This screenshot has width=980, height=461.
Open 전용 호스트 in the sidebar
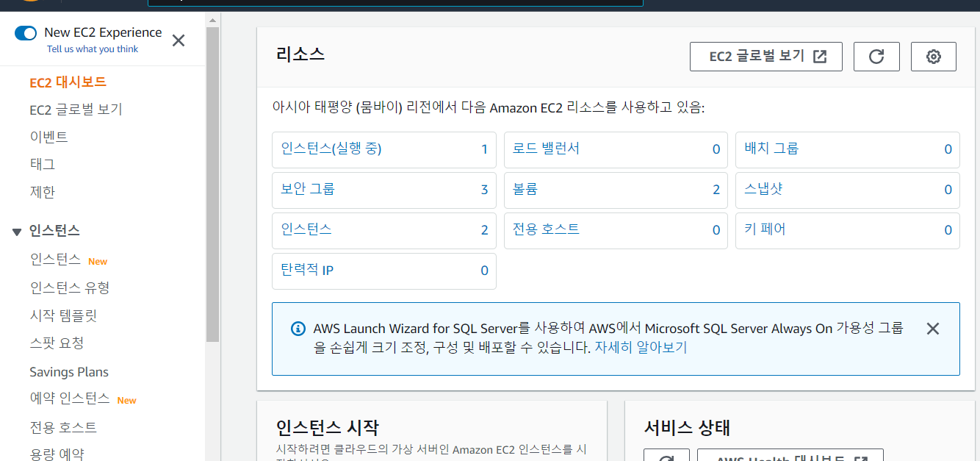(63, 427)
